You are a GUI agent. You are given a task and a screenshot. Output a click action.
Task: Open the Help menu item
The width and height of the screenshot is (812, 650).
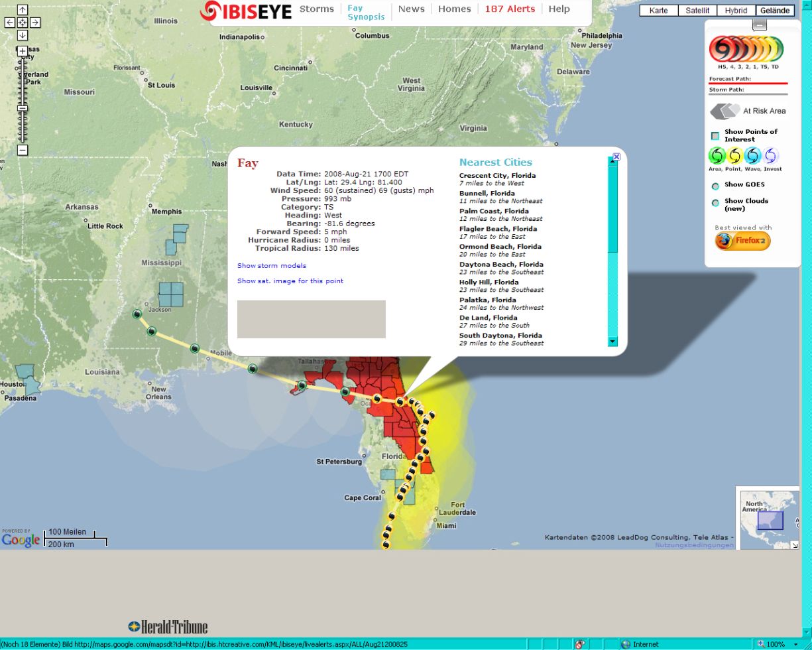click(559, 9)
